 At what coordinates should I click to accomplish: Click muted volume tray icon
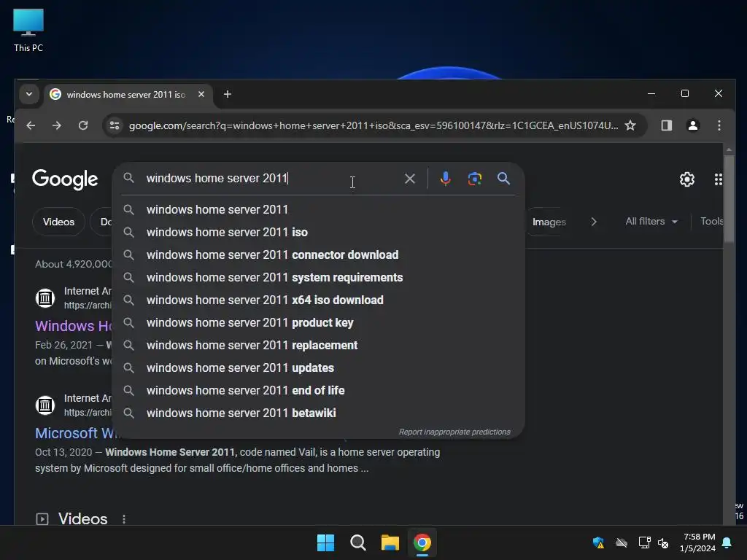tap(662, 542)
